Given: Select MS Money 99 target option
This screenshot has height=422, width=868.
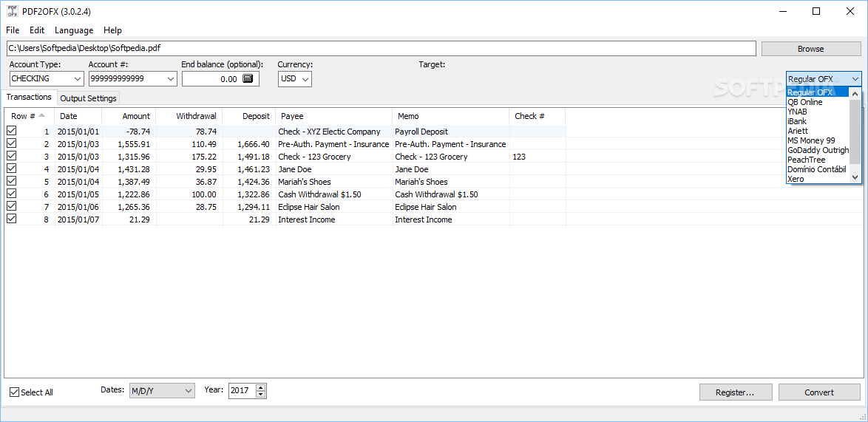Looking at the screenshot, I should coord(818,140).
